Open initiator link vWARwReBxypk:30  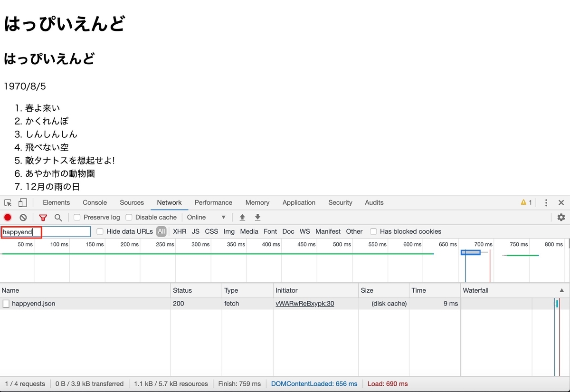click(305, 304)
